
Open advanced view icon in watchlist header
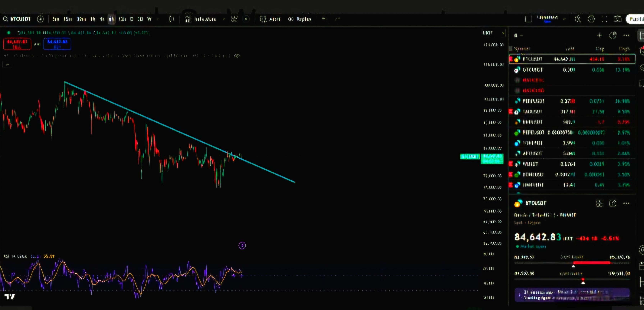point(613,35)
